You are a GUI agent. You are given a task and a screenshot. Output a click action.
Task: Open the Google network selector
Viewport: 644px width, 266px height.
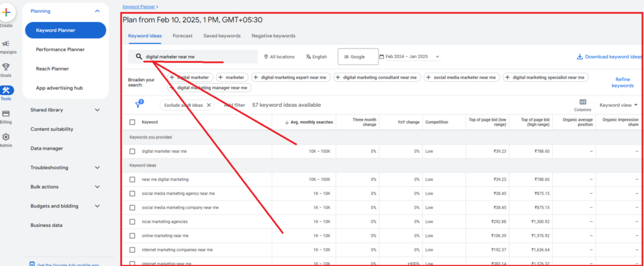358,57
